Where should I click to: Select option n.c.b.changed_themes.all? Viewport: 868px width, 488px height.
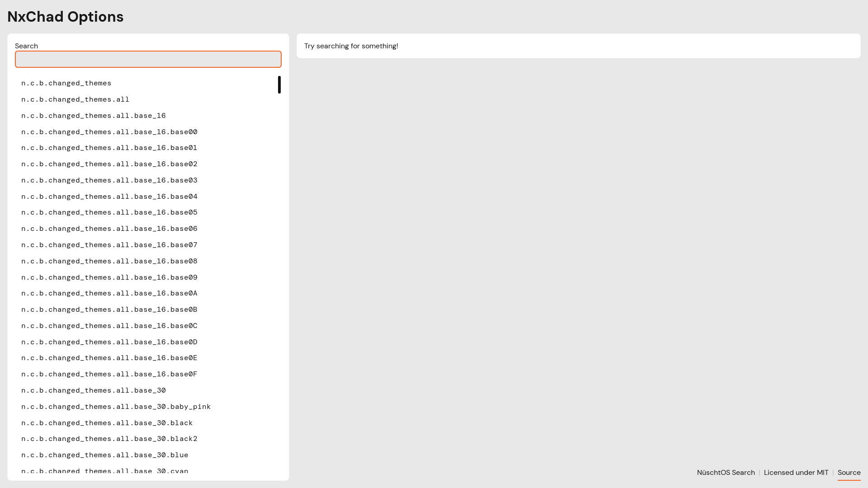146,99
